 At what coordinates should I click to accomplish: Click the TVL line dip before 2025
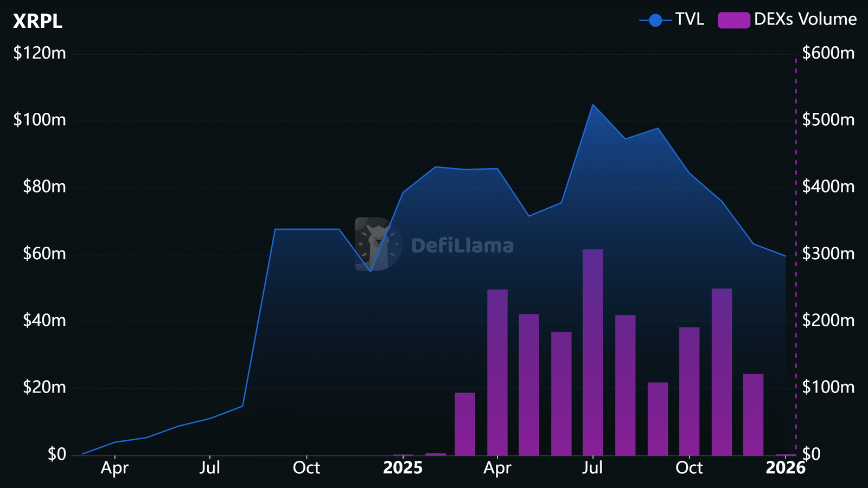[371, 271]
